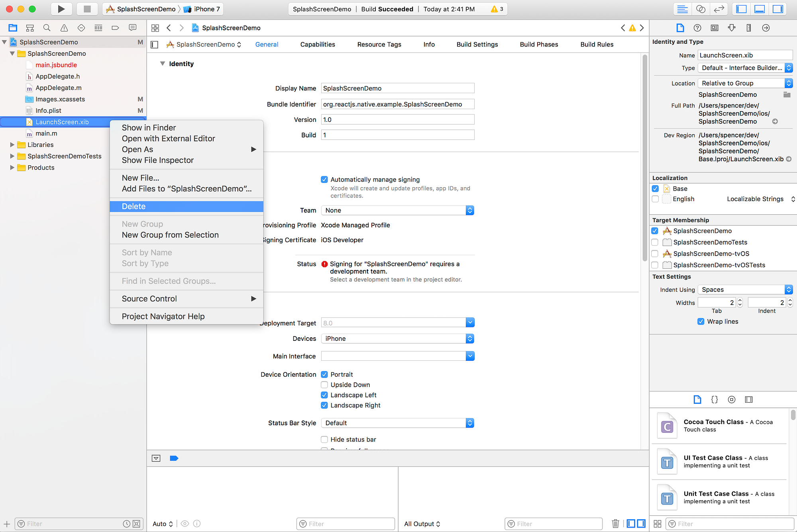The image size is (797, 532).
Task: Click the Stop button in toolbar
Action: click(87, 9)
